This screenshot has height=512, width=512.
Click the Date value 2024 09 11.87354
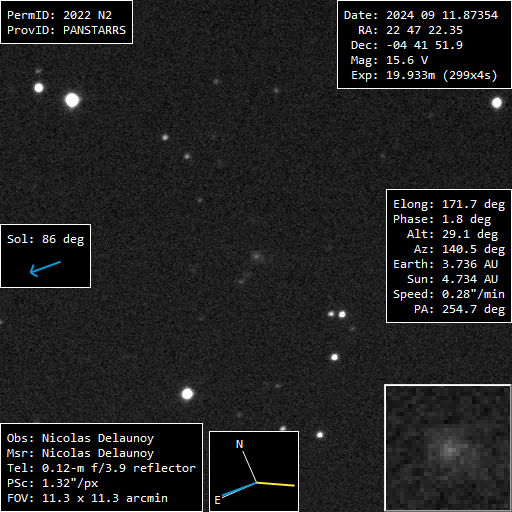pyautogui.click(x=442, y=15)
